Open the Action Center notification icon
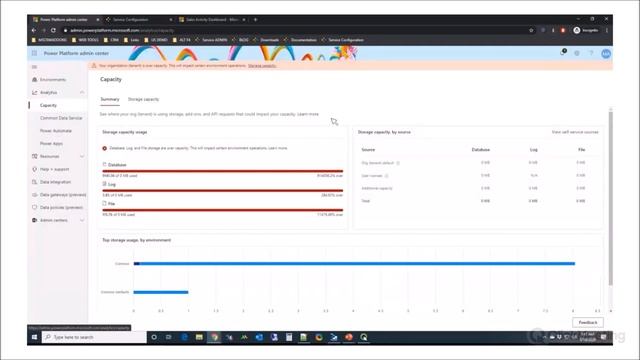Viewport: 640px width, 360px height. coord(604,337)
